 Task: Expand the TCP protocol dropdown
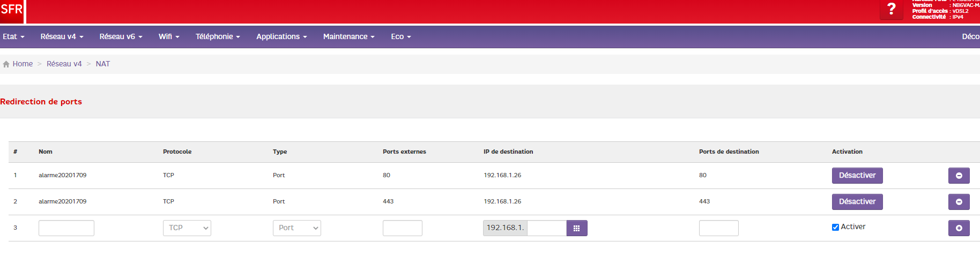tap(187, 228)
